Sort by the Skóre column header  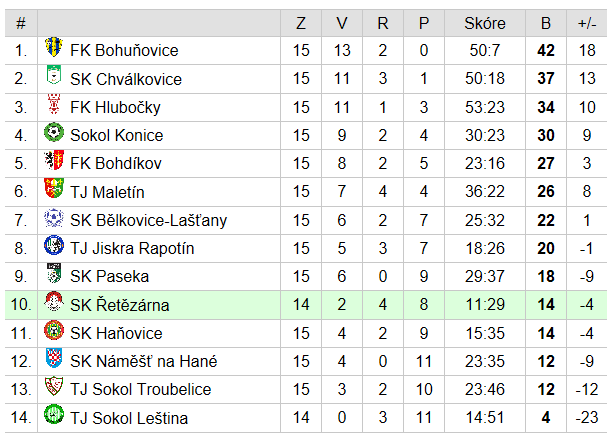click(485, 23)
